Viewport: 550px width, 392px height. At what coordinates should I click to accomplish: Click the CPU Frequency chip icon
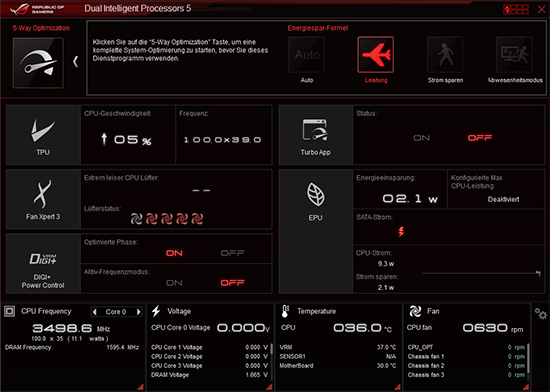9,311
